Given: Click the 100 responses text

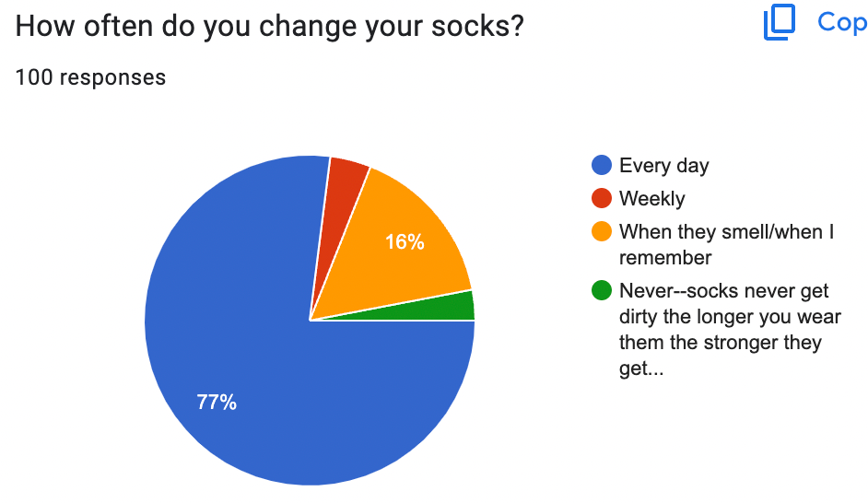Looking at the screenshot, I should pos(91,77).
